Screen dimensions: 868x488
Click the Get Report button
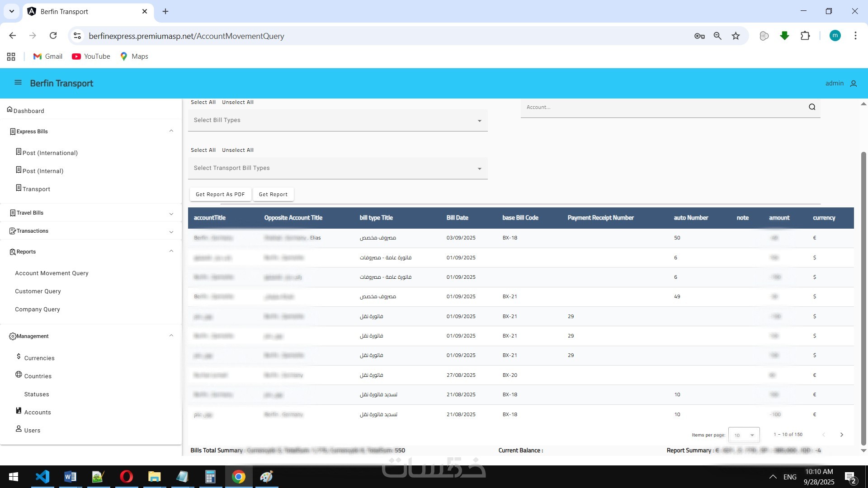pos(273,195)
